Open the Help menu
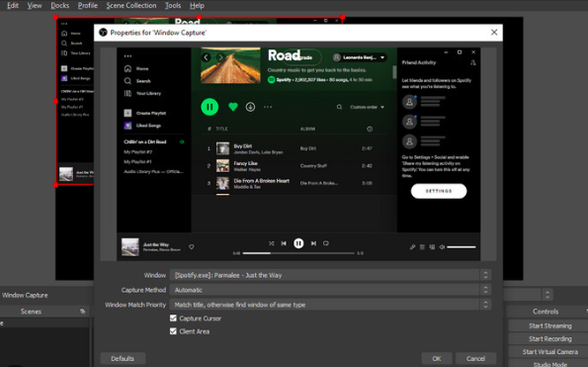Image resolution: width=588 pixels, height=367 pixels. [x=197, y=6]
